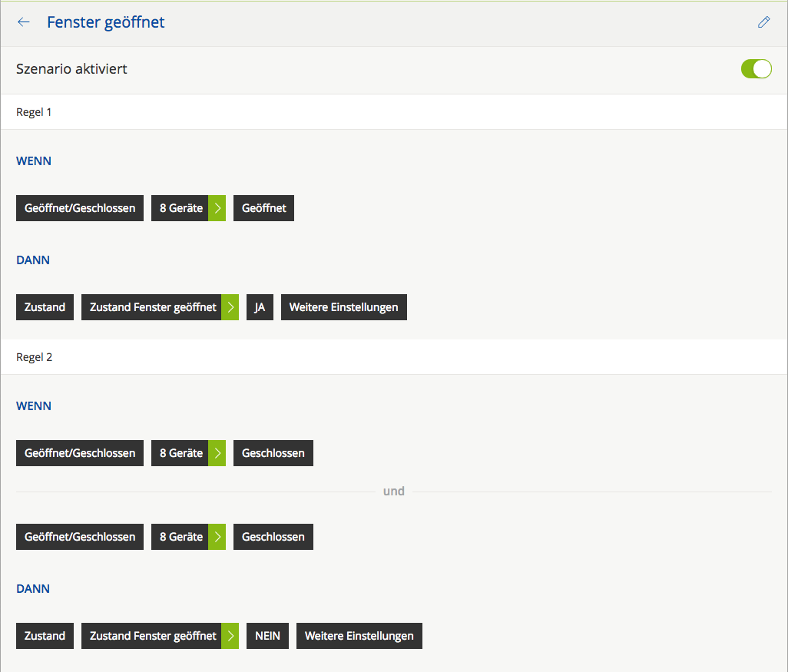Viewport: 788px width, 672px height.
Task: Open Weitere Einstellungen next to NEIN
Action: click(x=359, y=636)
